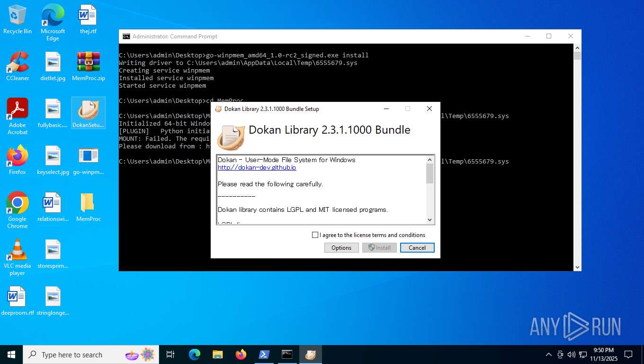Switch to Command Prompt taskbar icon
This screenshot has width=644, height=364.
287,355
